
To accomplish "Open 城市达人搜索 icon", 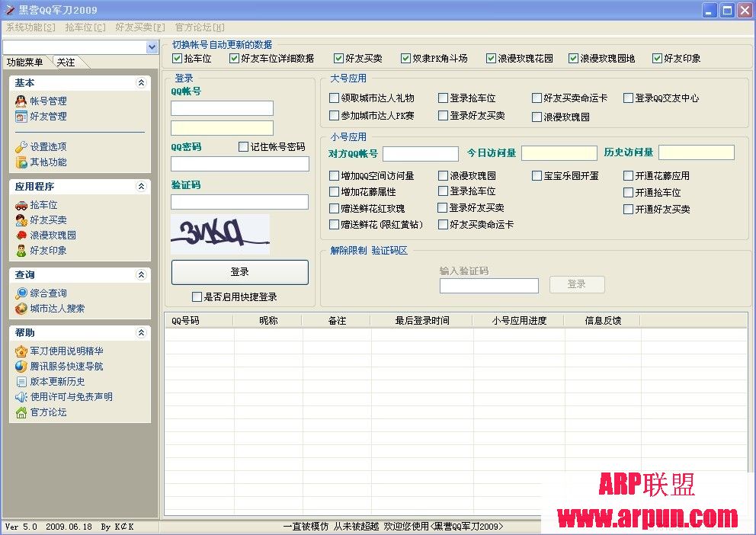I will [x=21, y=309].
